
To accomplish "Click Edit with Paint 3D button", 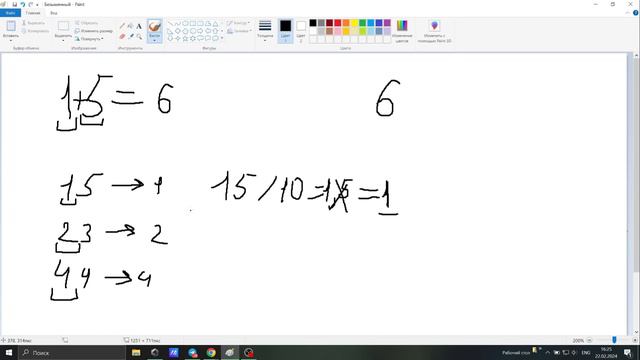I will [435, 31].
